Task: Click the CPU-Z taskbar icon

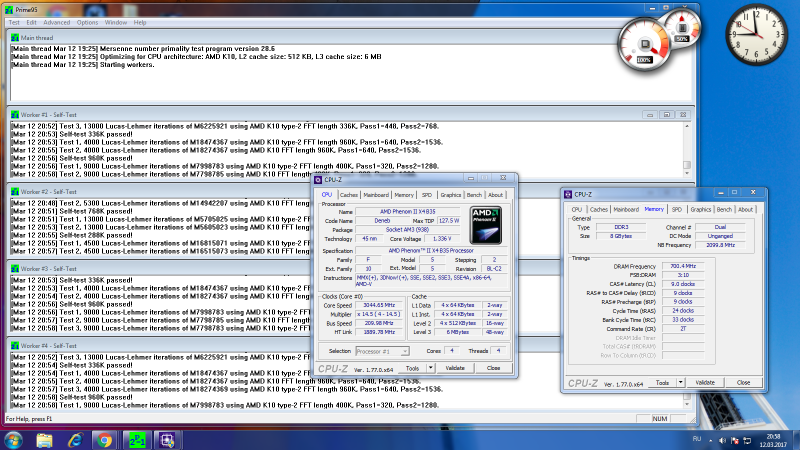Action: click(165, 438)
